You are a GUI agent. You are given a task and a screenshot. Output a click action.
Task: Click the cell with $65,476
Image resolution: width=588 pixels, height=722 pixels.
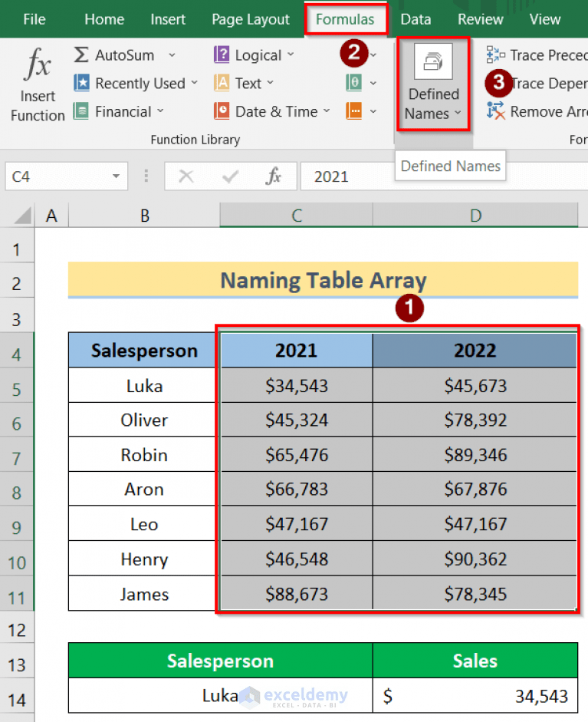tap(297, 454)
